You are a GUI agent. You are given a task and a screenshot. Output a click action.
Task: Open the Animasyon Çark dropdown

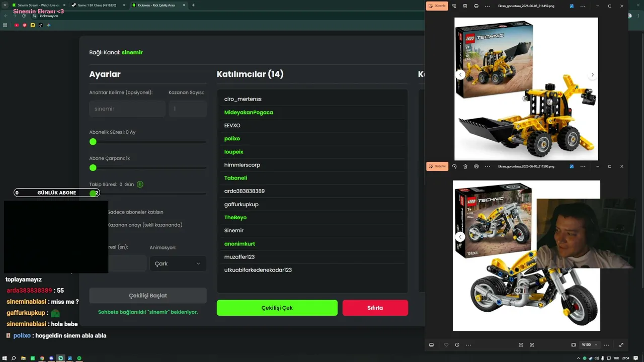coord(178,263)
